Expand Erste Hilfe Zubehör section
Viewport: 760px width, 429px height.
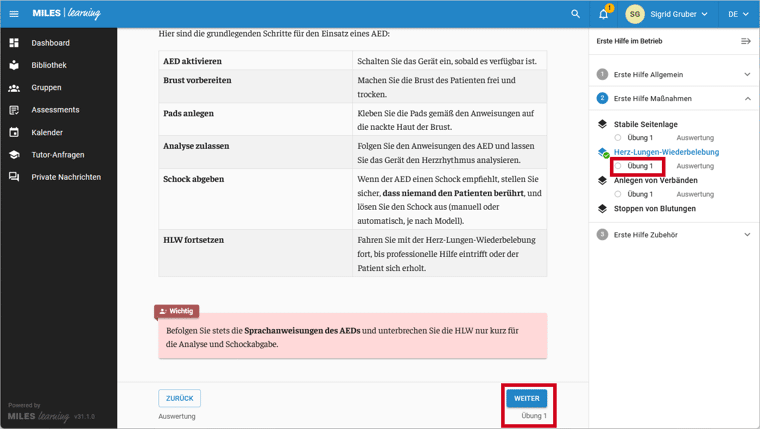pos(747,234)
